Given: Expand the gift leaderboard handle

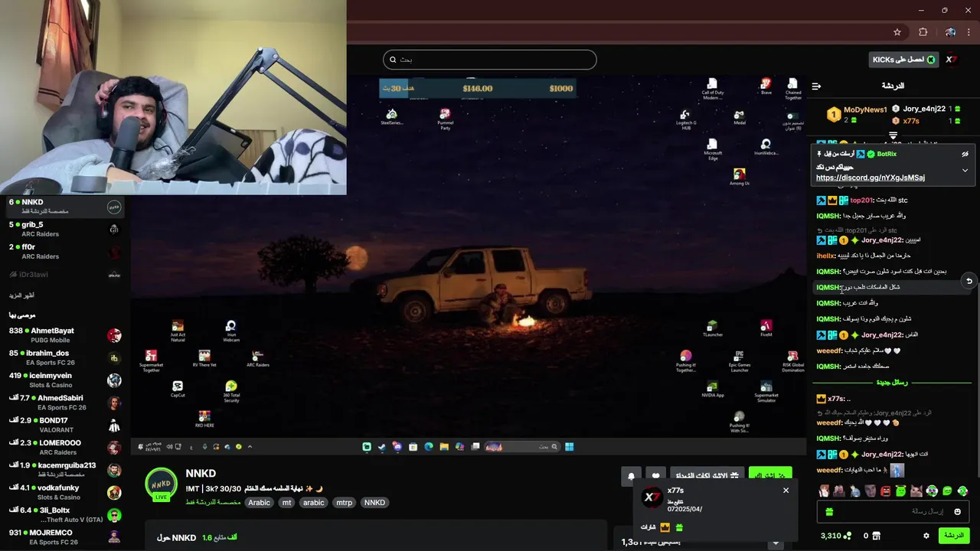Looking at the screenshot, I should tap(893, 135).
